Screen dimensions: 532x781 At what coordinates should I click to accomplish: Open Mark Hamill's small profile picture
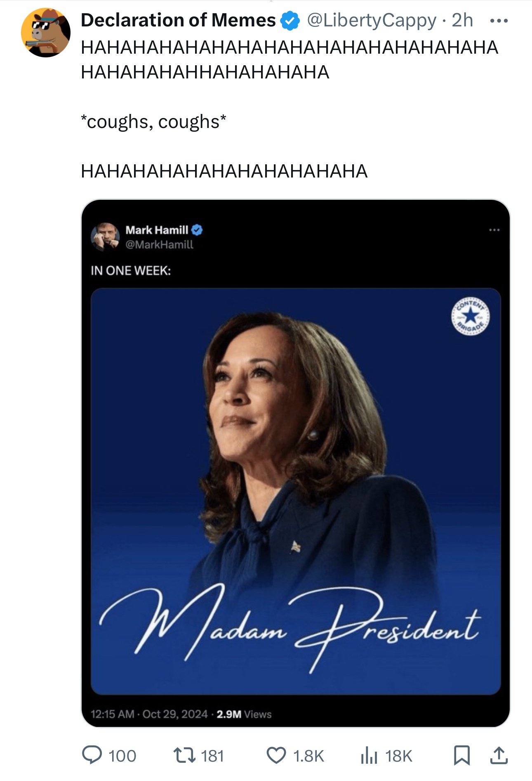coord(105,237)
